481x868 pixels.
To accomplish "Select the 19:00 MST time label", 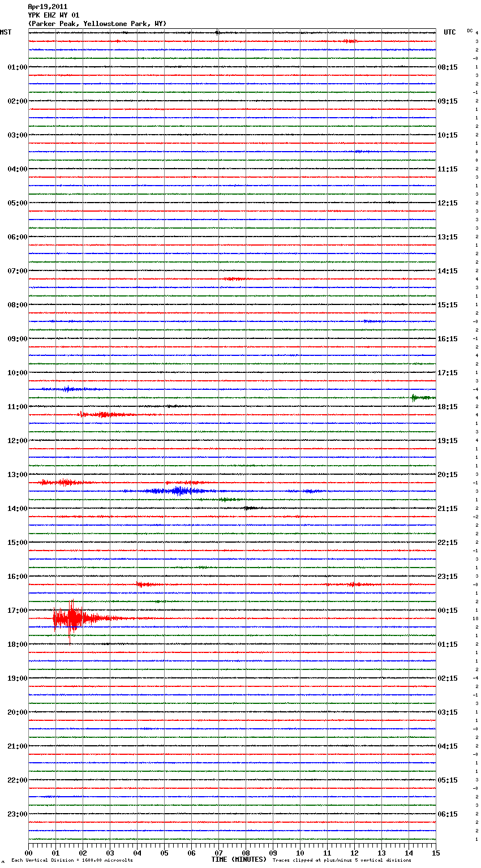I will tap(18, 678).
